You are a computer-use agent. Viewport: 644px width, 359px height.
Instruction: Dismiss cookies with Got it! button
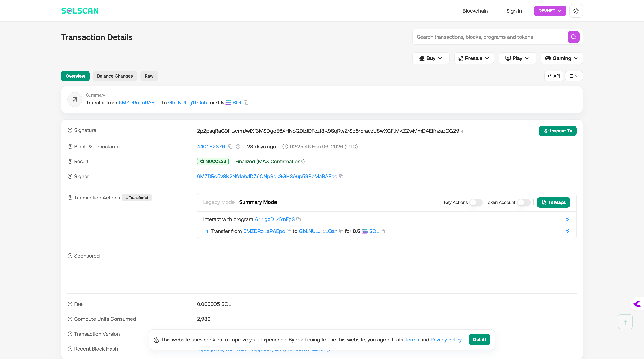[479, 339]
